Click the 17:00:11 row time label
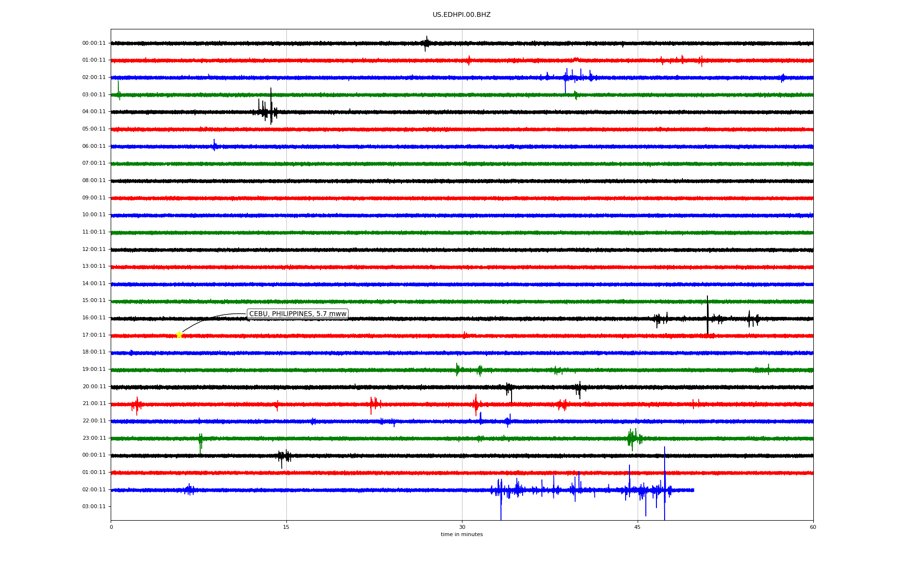 [x=94, y=335]
